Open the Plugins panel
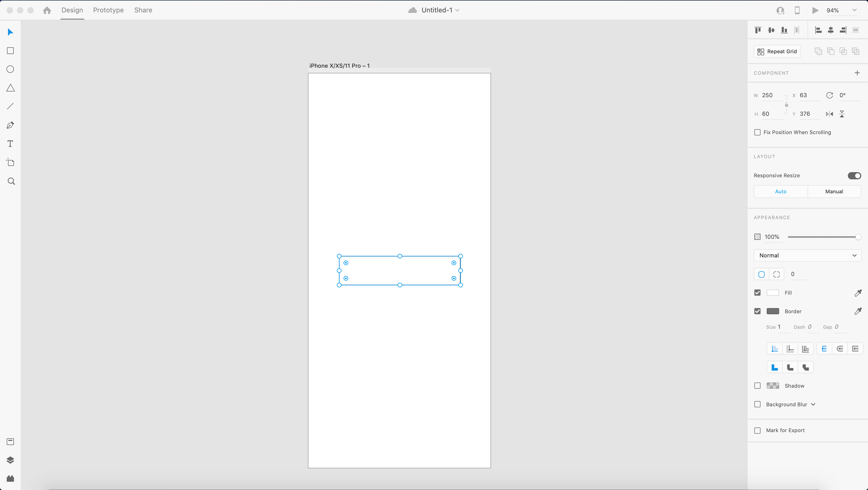Screen dimensions: 868x490 coord(10,478)
